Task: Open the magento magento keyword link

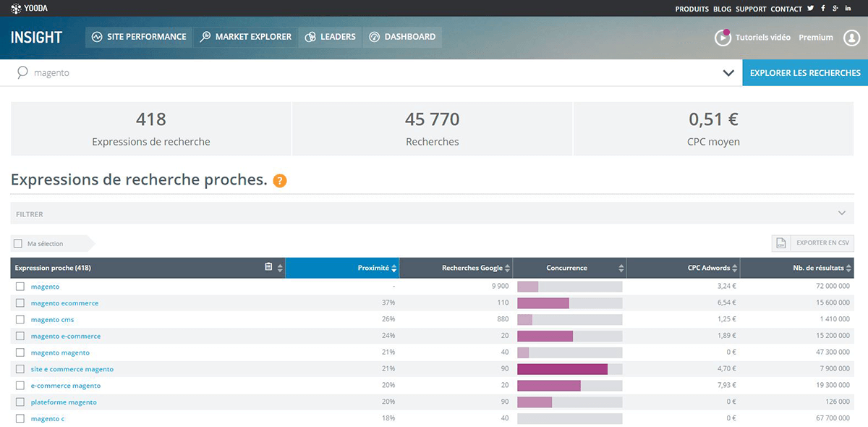Action: click(60, 352)
